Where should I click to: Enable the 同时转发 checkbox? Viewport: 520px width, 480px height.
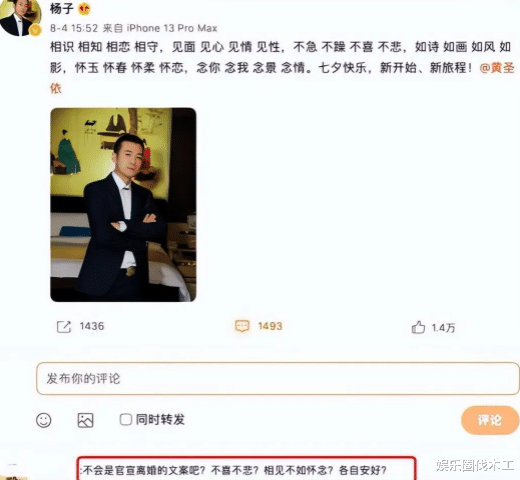[126, 419]
